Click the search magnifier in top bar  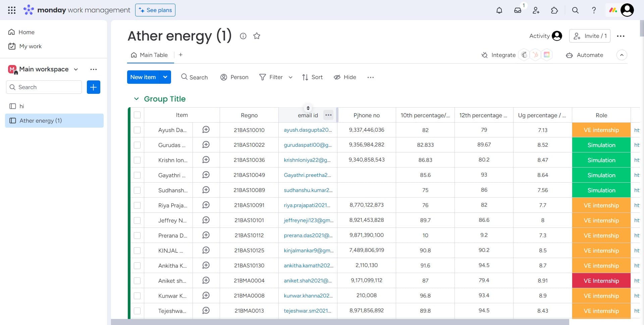pos(575,10)
